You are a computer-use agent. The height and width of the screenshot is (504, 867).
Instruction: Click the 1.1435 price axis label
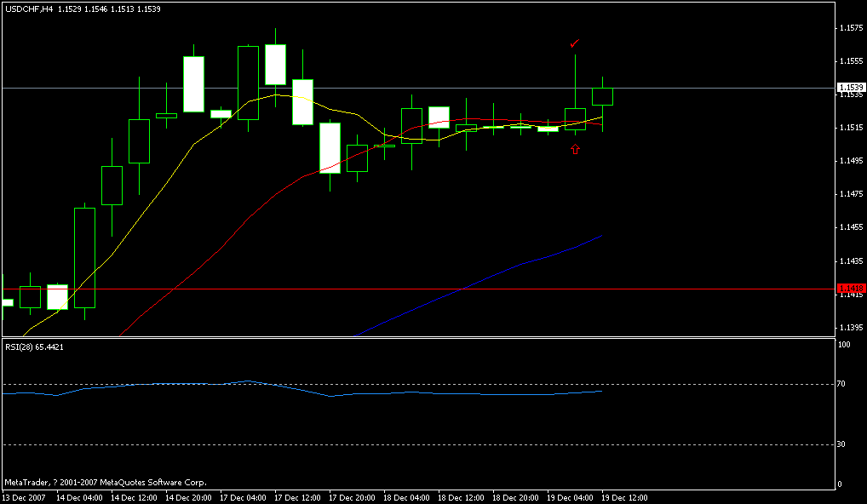tap(851, 261)
